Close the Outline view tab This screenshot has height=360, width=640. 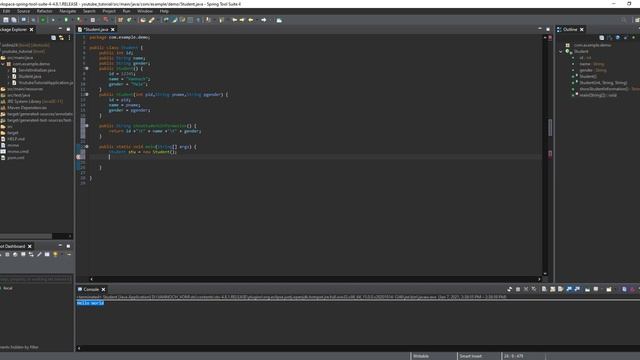[x=582, y=29]
